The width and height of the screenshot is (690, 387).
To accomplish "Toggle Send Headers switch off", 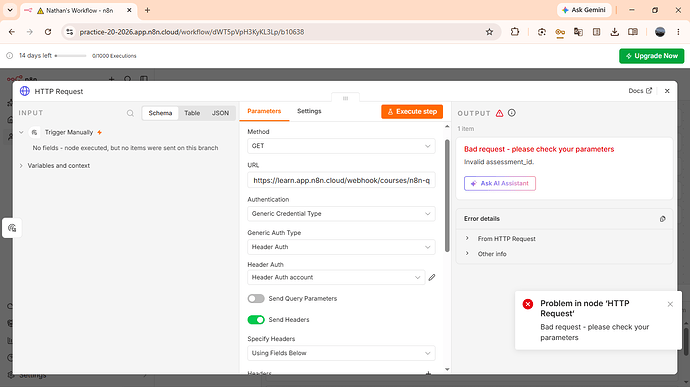I will coord(256,320).
